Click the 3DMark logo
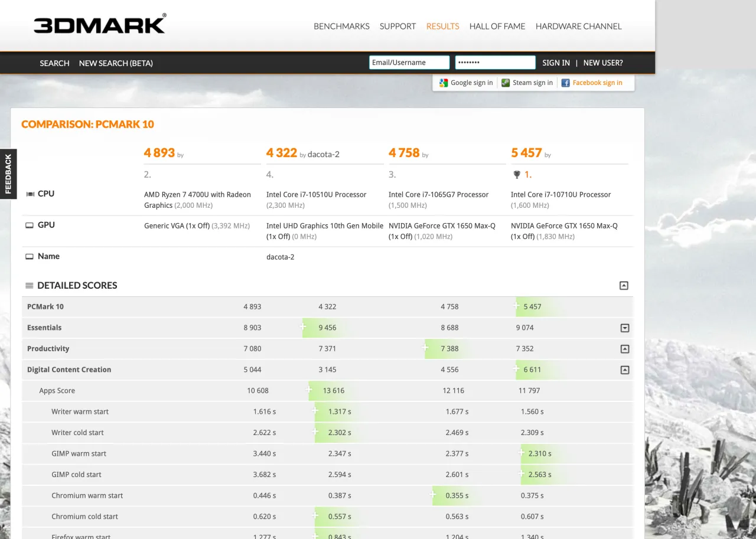Viewport: 756px width, 539px height. [99, 25]
